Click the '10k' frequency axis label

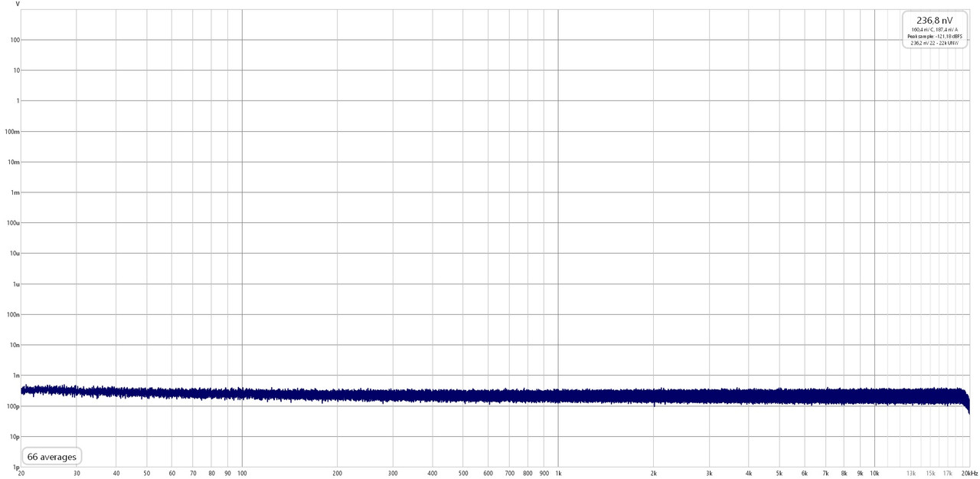click(x=874, y=474)
